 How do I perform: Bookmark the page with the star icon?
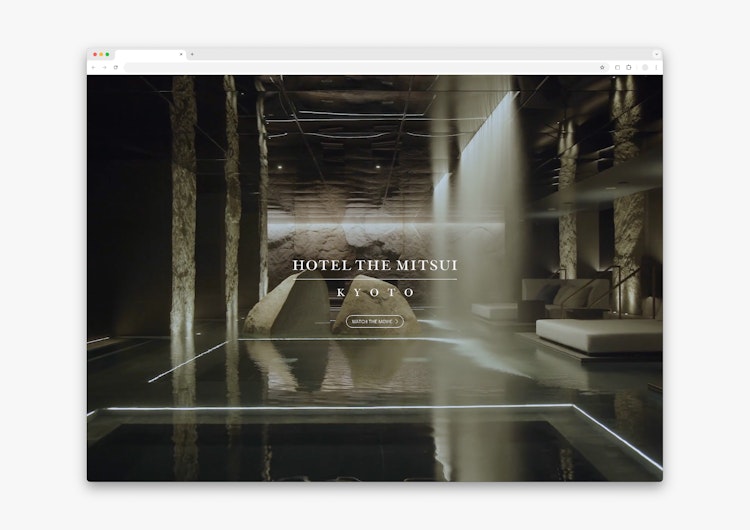[x=602, y=67]
